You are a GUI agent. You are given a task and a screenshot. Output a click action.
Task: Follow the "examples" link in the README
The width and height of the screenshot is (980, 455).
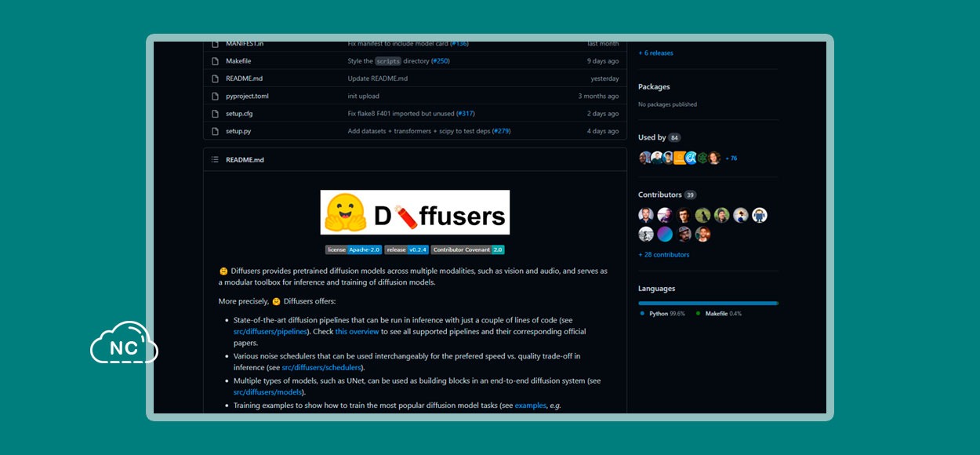click(531, 406)
